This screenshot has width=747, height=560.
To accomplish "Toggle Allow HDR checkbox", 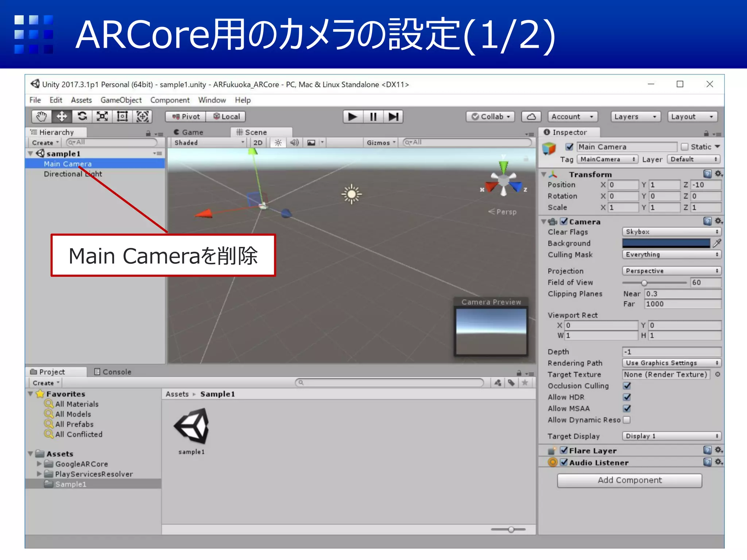I will [x=627, y=397].
